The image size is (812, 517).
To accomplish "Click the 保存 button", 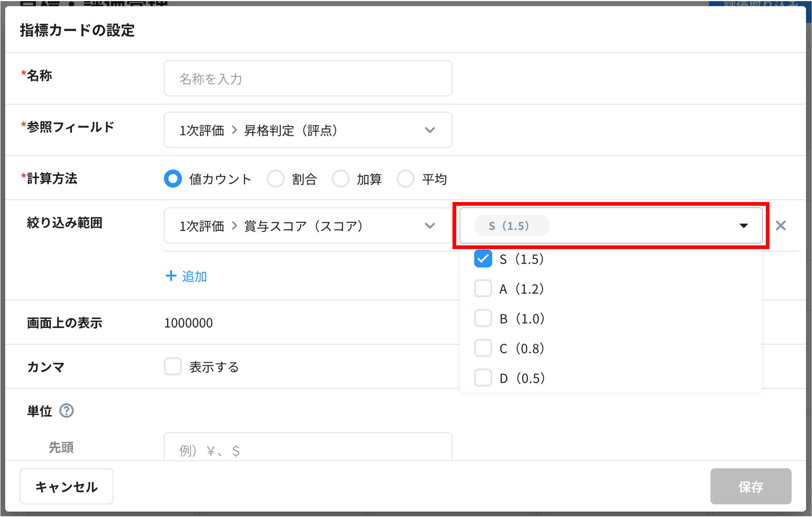I will (x=750, y=486).
